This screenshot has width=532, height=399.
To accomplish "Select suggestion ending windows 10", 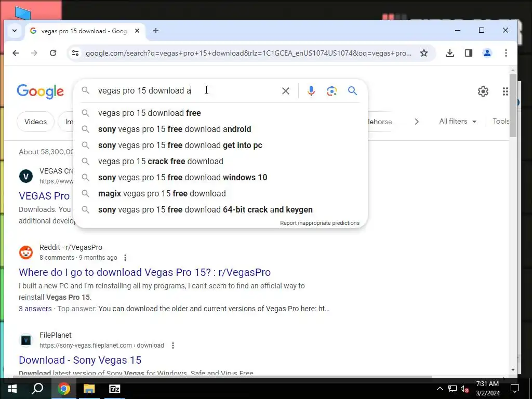I will point(220,178).
